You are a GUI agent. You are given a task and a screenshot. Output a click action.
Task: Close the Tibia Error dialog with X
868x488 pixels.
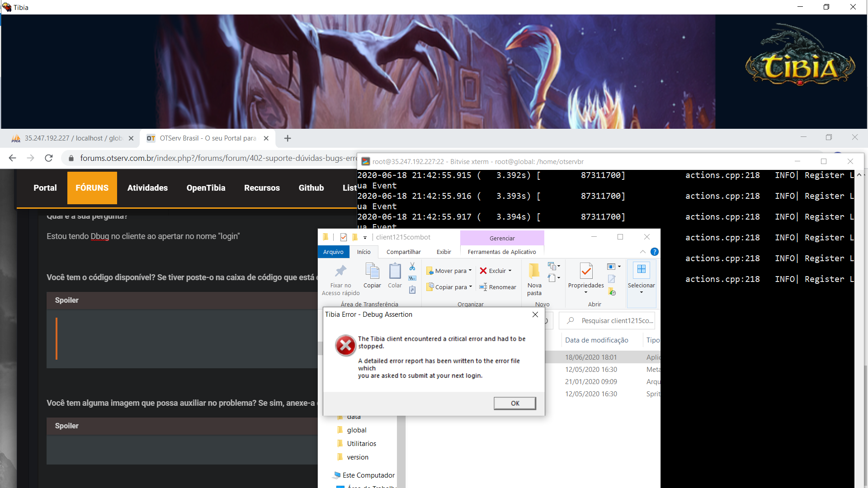pyautogui.click(x=535, y=314)
